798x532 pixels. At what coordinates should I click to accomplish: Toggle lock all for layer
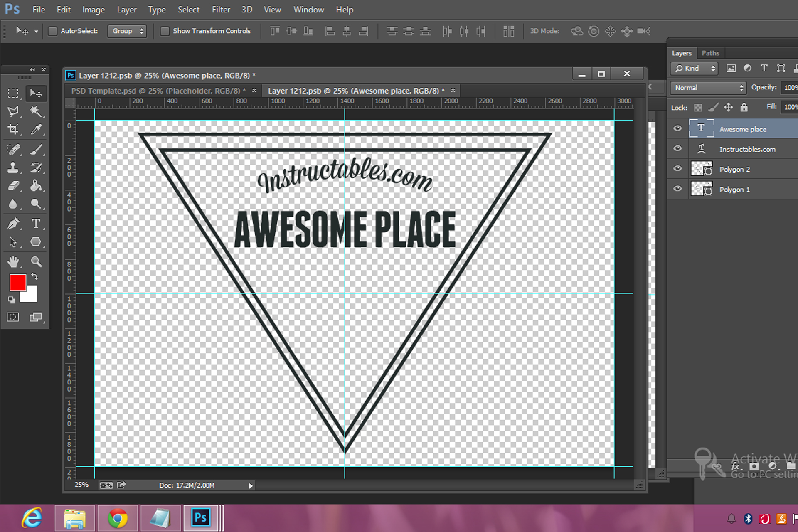click(x=744, y=108)
